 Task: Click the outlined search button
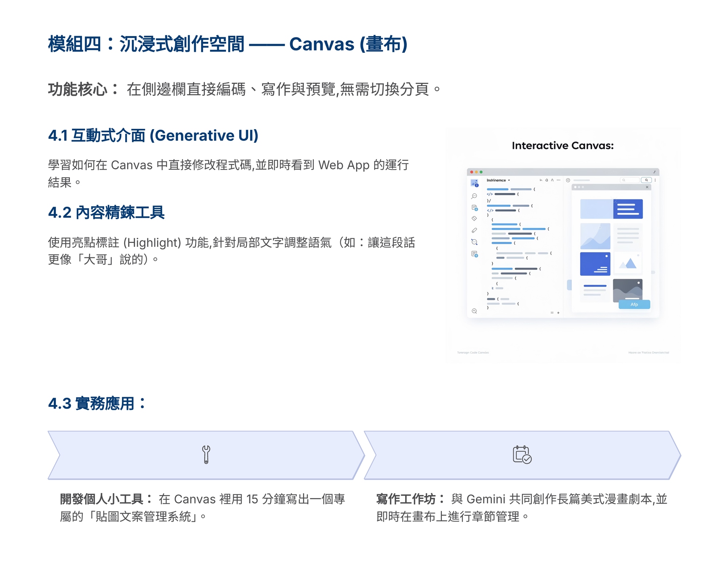point(646,180)
